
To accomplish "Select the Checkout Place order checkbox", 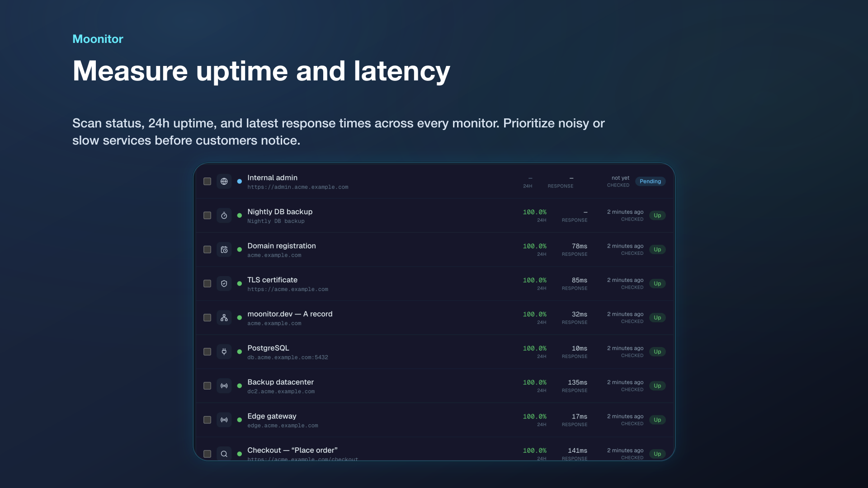I will point(207,454).
